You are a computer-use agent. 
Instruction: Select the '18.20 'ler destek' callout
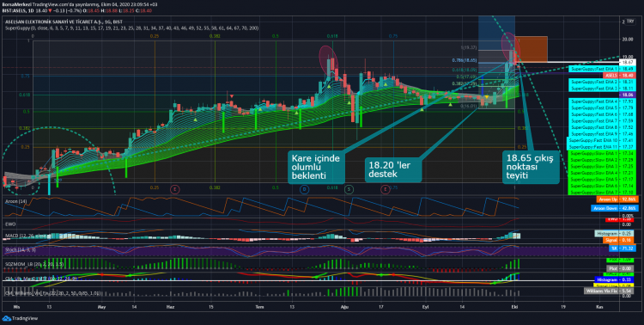[393, 169]
